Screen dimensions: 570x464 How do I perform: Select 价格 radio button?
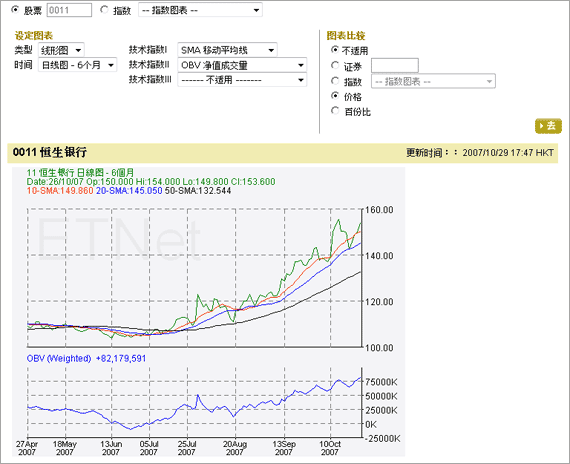pyautogui.click(x=335, y=96)
